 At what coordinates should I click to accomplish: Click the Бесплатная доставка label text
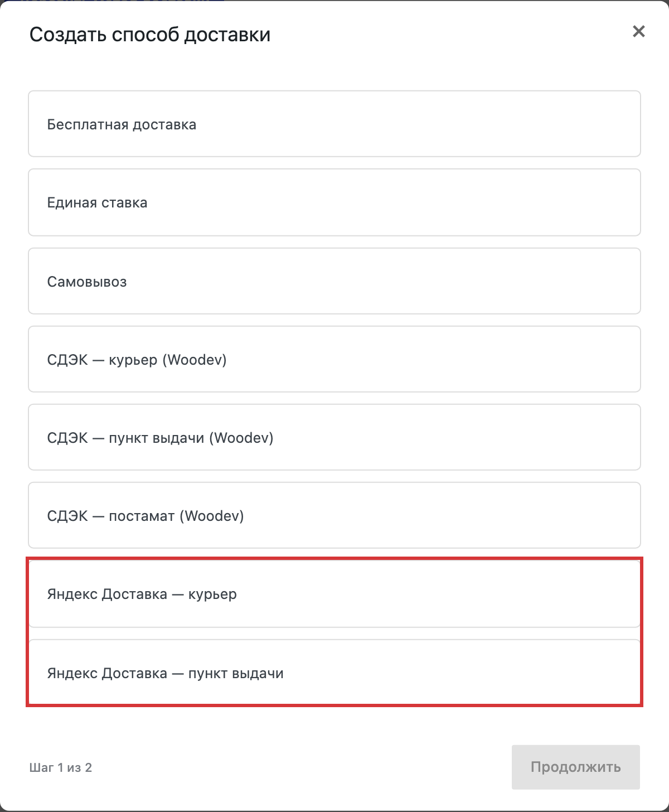pos(122,124)
